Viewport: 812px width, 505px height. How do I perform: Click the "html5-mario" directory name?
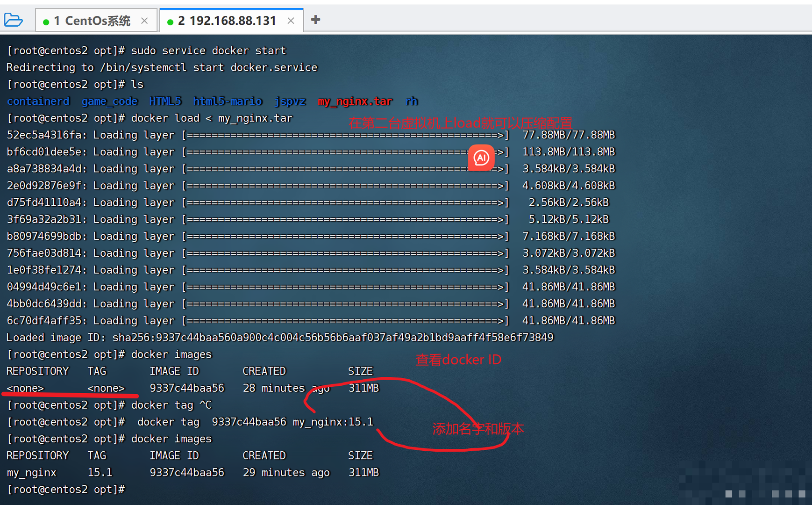pyautogui.click(x=228, y=101)
